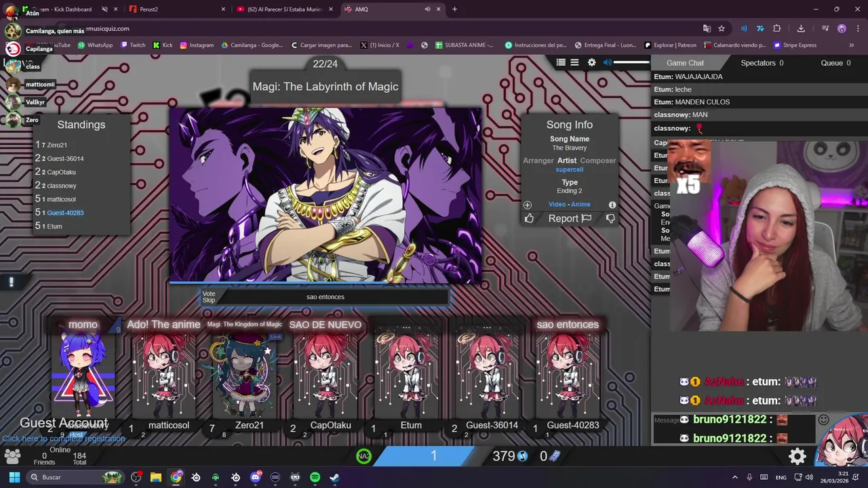Viewport: 868px width, 488px height.
Task: Select the Artist tab in Song Info
Action: click(x=567, y=161)
